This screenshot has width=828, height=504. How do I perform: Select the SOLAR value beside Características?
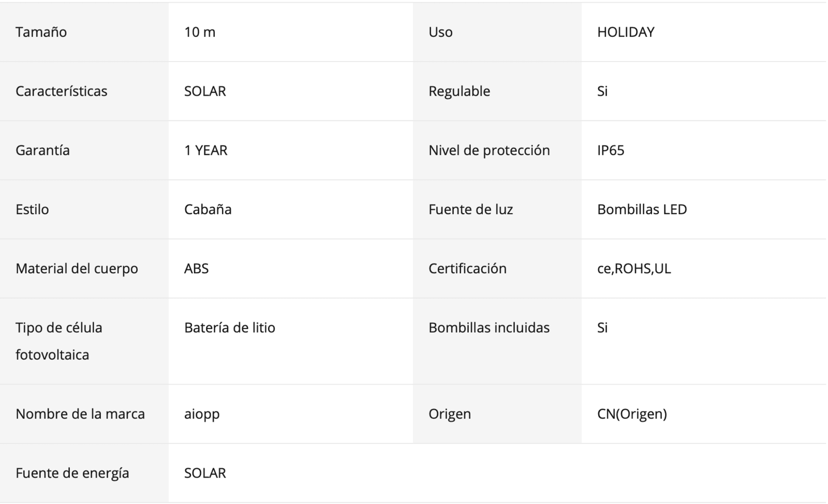click(205, 91)
